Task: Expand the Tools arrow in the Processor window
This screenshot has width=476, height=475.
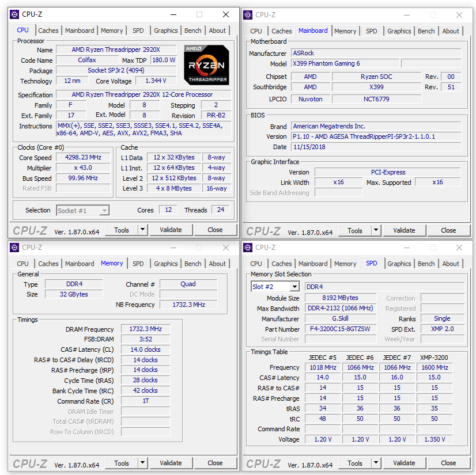Action: coord(143,230)
